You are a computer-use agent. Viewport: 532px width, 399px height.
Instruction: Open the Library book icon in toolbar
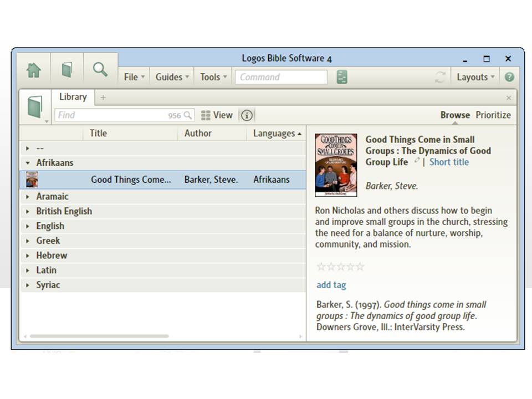point(67,70)
